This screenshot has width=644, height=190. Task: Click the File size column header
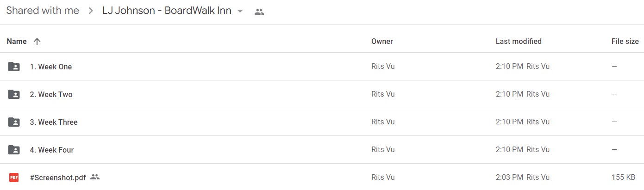(625, 41)
